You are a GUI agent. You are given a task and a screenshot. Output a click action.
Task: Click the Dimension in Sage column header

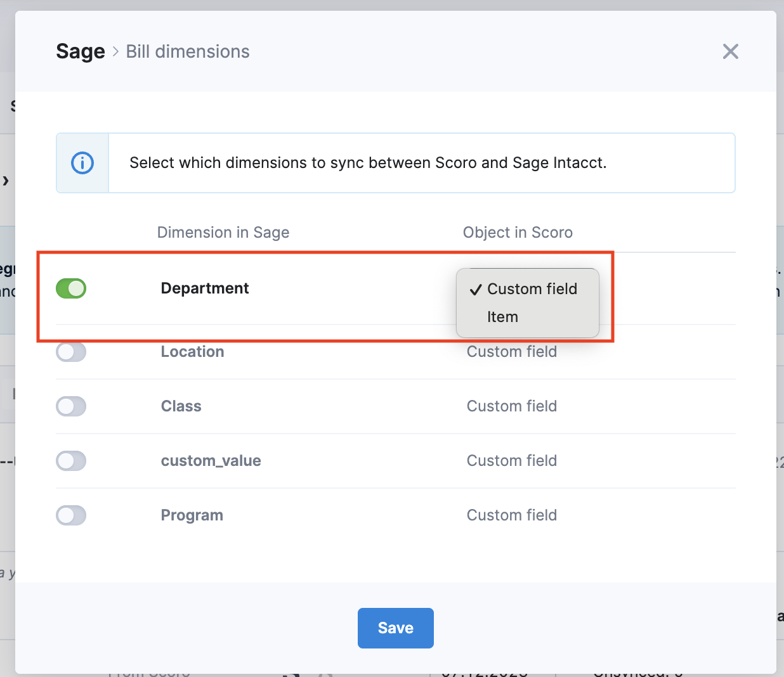[x=223, y=233]
